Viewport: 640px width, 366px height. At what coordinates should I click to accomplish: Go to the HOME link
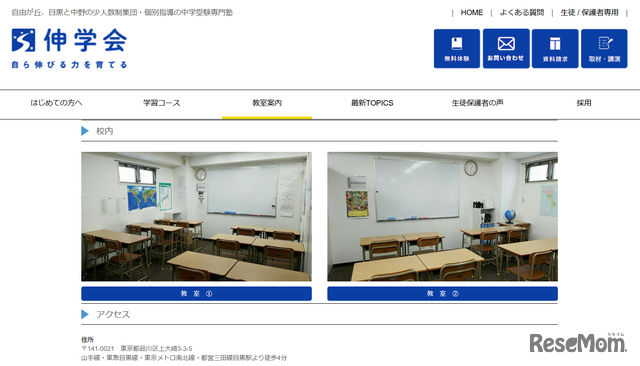coord(471,13)
